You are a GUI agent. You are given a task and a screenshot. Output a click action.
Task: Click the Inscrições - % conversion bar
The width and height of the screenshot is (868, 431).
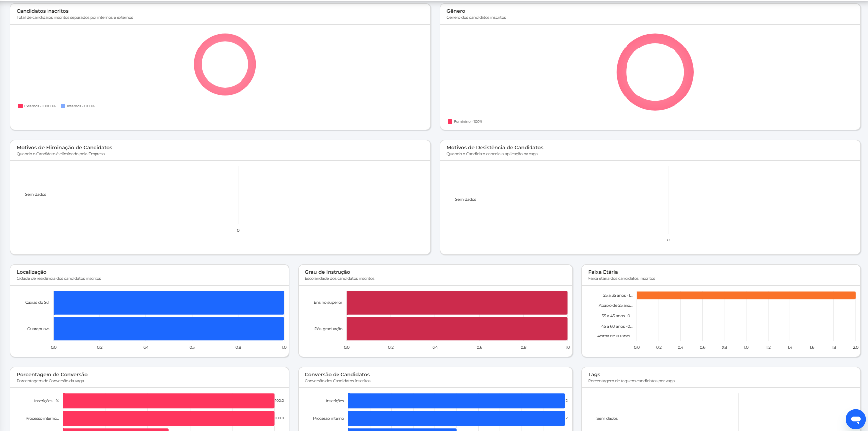point(168,401)
